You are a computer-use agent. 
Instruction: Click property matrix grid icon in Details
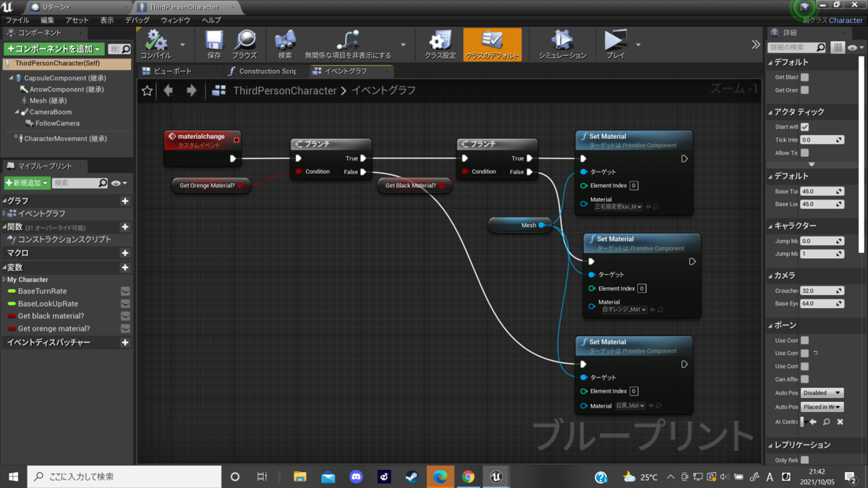pyautogui.click(x=838, y=48)
